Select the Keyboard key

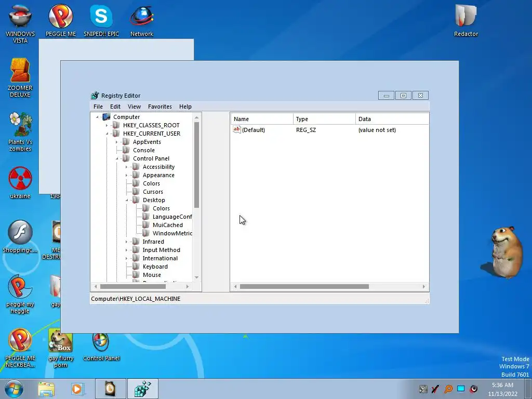coord(155,267)
